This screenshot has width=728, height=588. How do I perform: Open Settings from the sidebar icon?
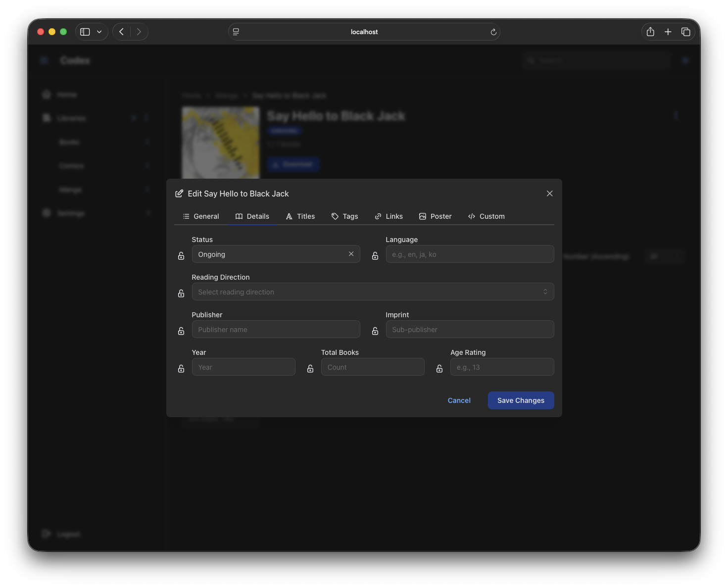46,213
